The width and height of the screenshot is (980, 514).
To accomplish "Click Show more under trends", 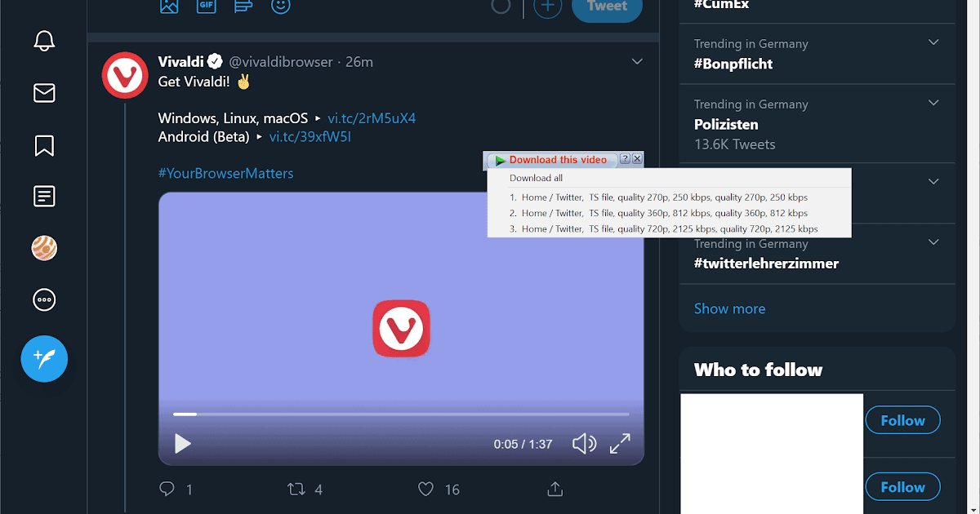I will (x=729, y=308).
